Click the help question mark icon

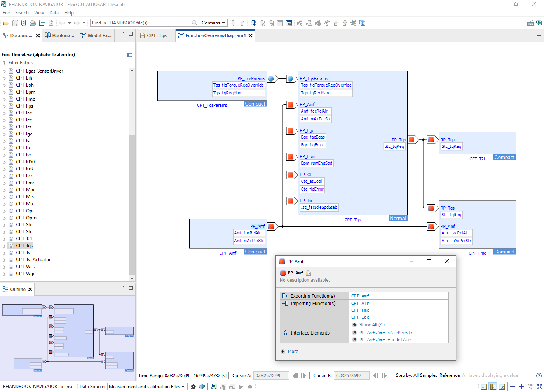[539, 375]
